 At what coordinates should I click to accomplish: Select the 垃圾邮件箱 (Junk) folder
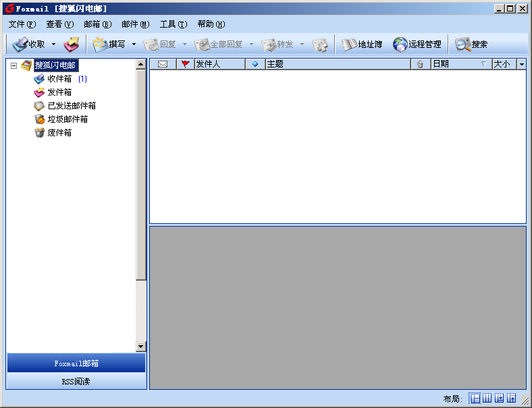(67, 119)
